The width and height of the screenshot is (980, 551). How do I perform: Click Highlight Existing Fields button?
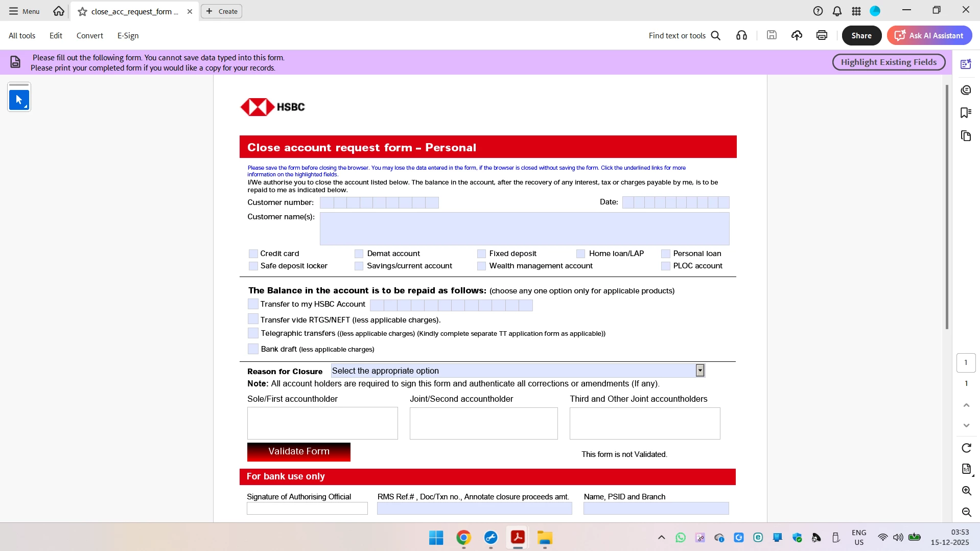(889, 62)
